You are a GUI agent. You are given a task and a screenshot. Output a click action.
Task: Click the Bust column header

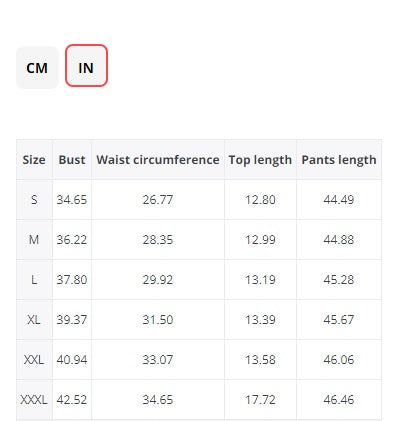(72, 160)
